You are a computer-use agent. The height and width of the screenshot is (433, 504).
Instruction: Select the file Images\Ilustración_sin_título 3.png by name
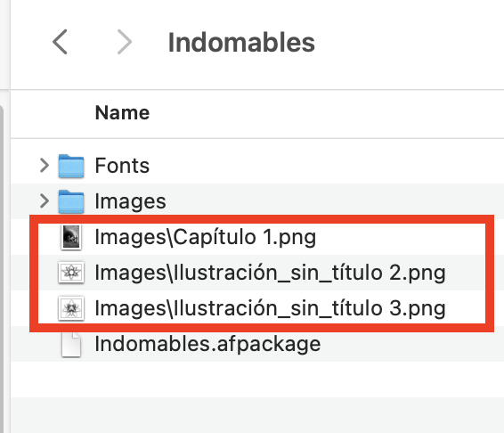click(271, 308)
